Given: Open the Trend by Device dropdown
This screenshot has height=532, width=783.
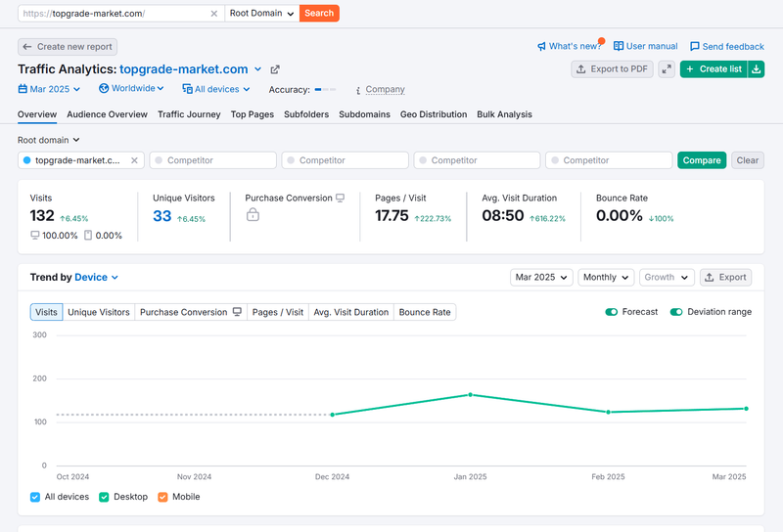Looking at the screenshot, I should coord(96,278).
